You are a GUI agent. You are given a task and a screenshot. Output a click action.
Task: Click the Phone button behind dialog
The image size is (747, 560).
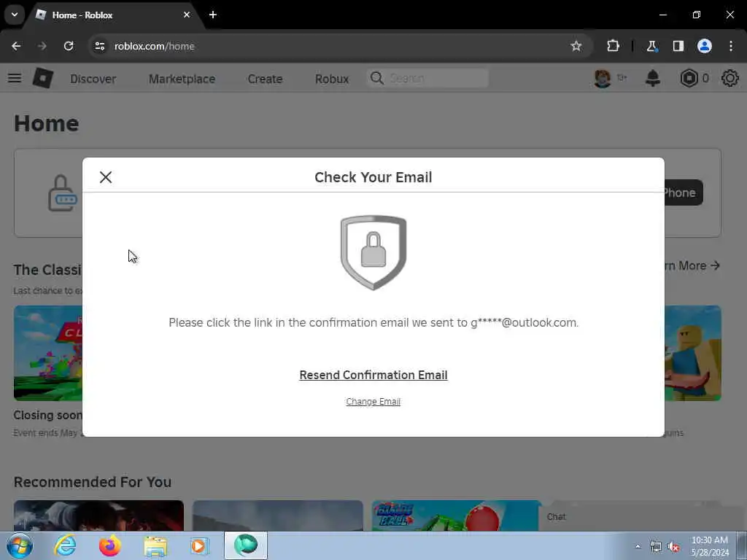click(x=683, y=192)
